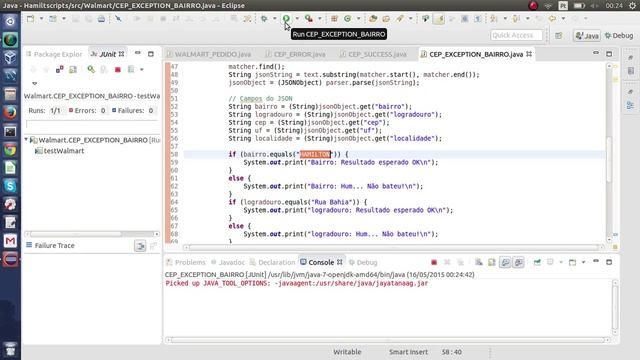
Task: Click the highlighted HAMILTON text in the code
Action: (315, 154)
